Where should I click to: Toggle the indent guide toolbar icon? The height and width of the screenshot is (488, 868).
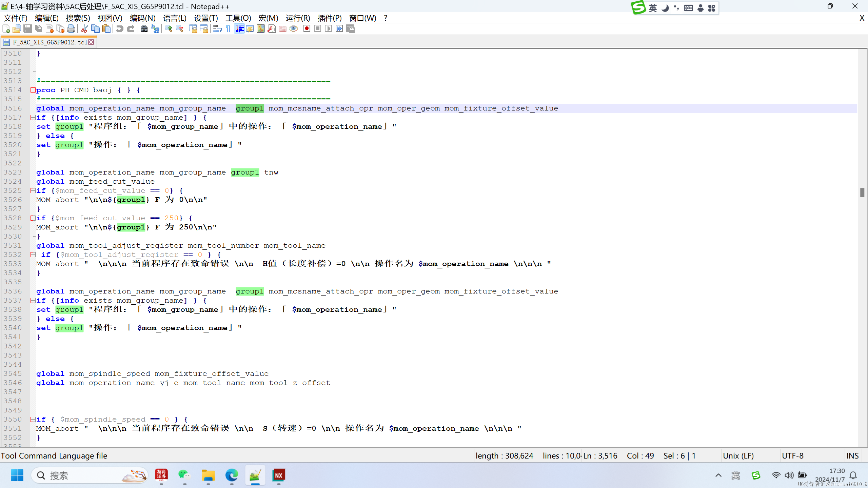[239, 29]
